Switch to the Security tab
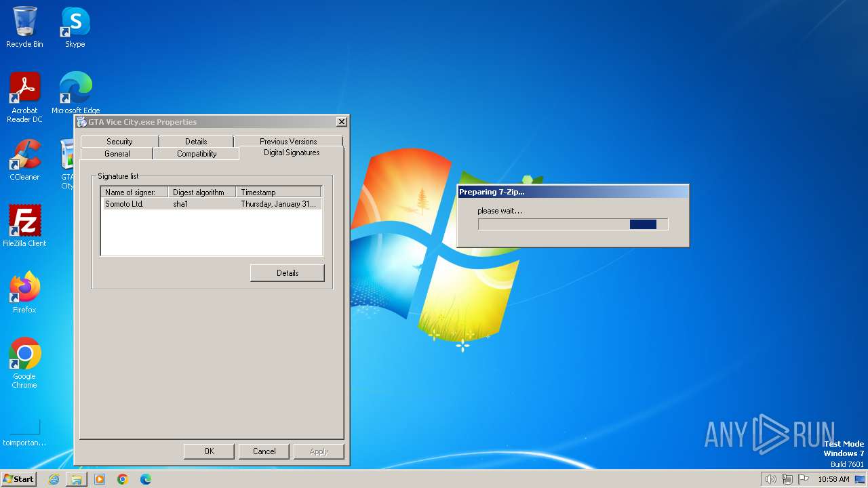The image size is (868, 488). click(x=119, y=141)
